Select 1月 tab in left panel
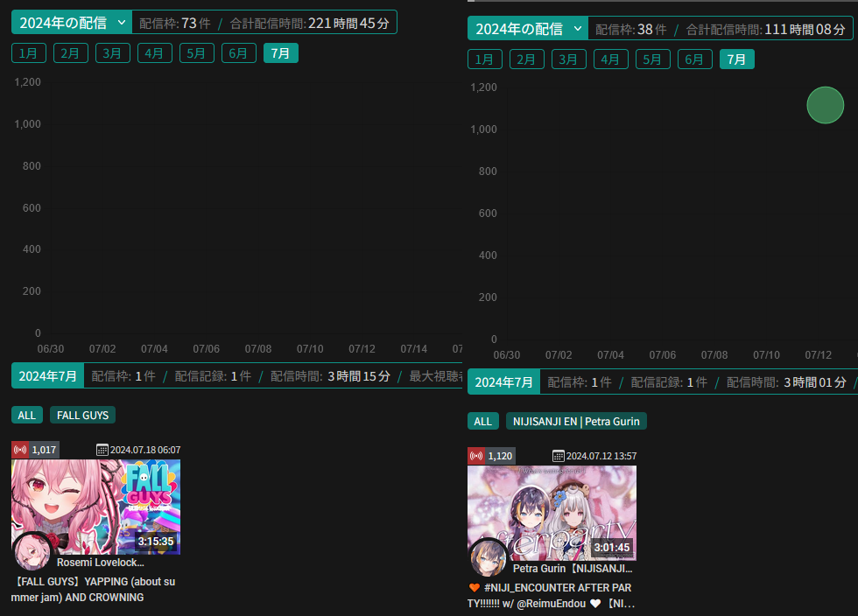 [x=28, y=53]
